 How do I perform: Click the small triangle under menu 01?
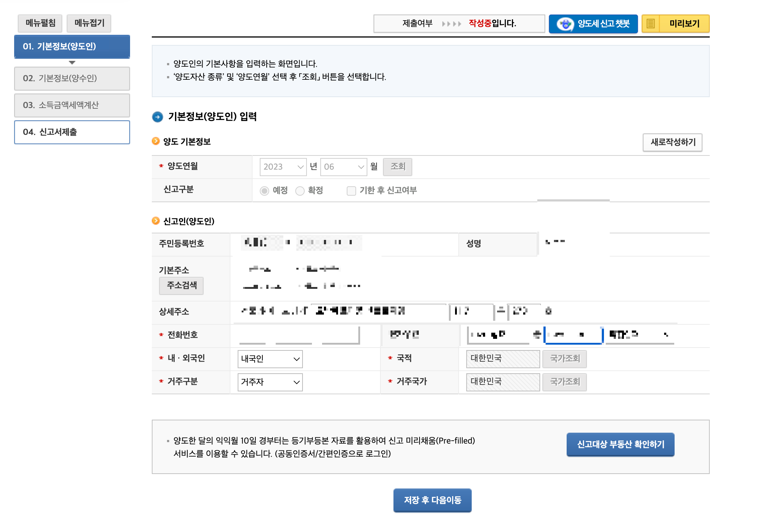(72, 63)
